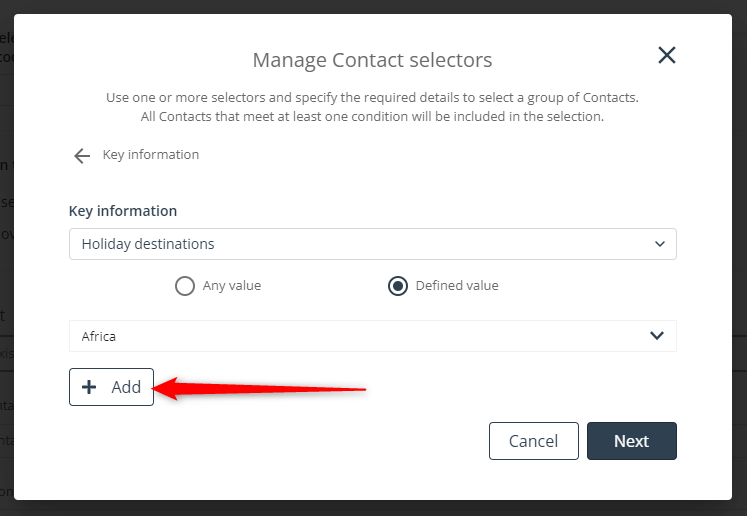Open the Africa value dropdown

pos(373,336)
